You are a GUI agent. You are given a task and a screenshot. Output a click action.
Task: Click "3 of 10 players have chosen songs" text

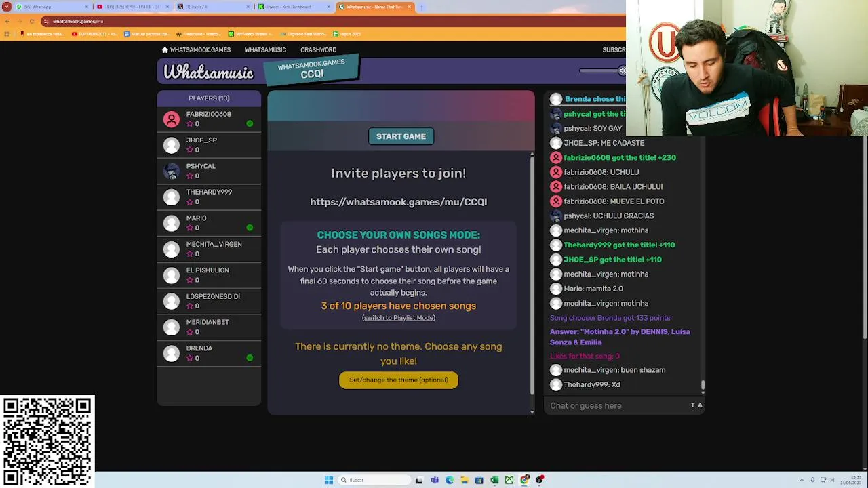point(399,306)
